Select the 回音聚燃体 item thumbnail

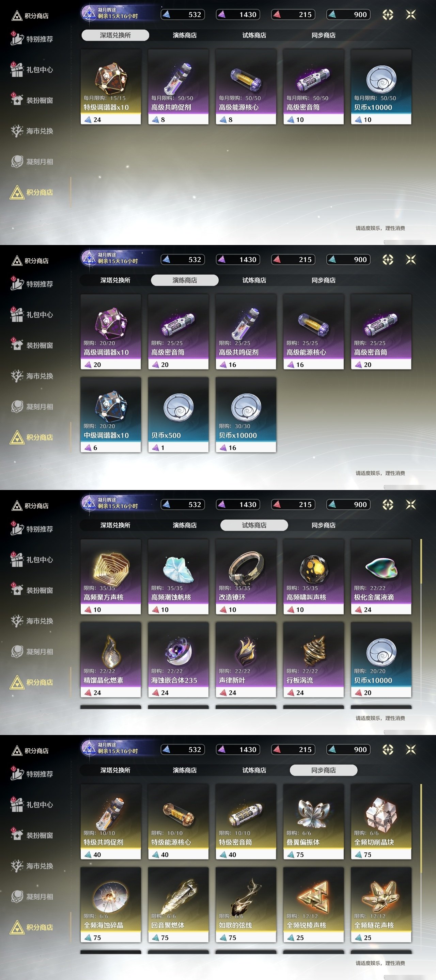point(178,896)
